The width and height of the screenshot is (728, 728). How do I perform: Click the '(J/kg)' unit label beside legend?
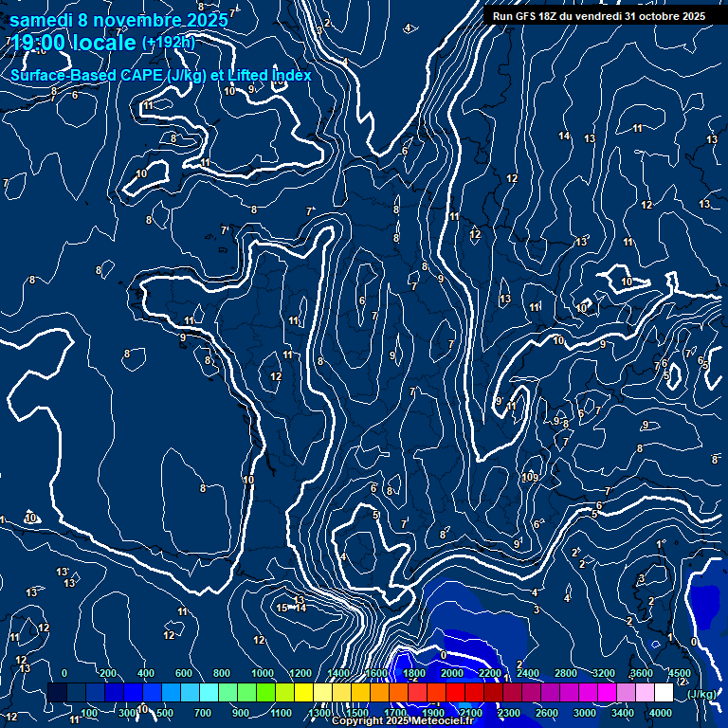pos(701,694)
